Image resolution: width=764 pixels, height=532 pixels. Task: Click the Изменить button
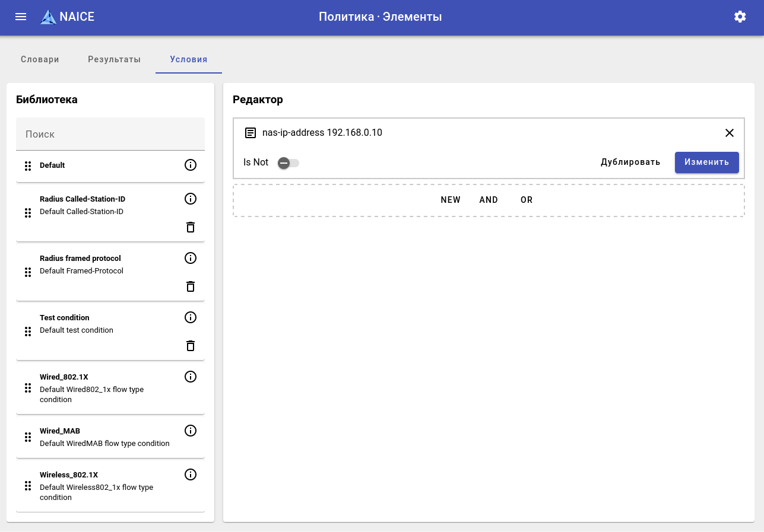click(706, 163)
